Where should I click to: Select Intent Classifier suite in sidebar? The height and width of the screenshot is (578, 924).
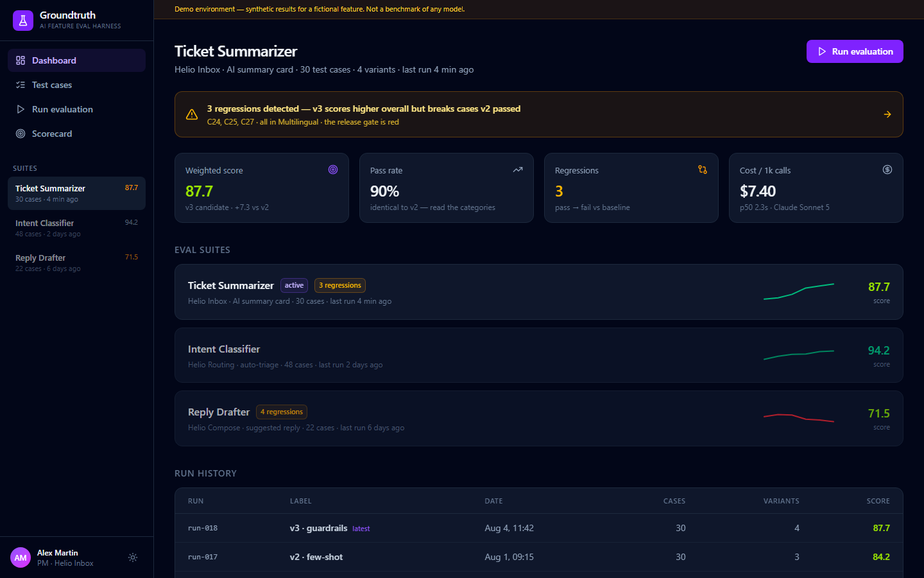click(x=77, y=228)
